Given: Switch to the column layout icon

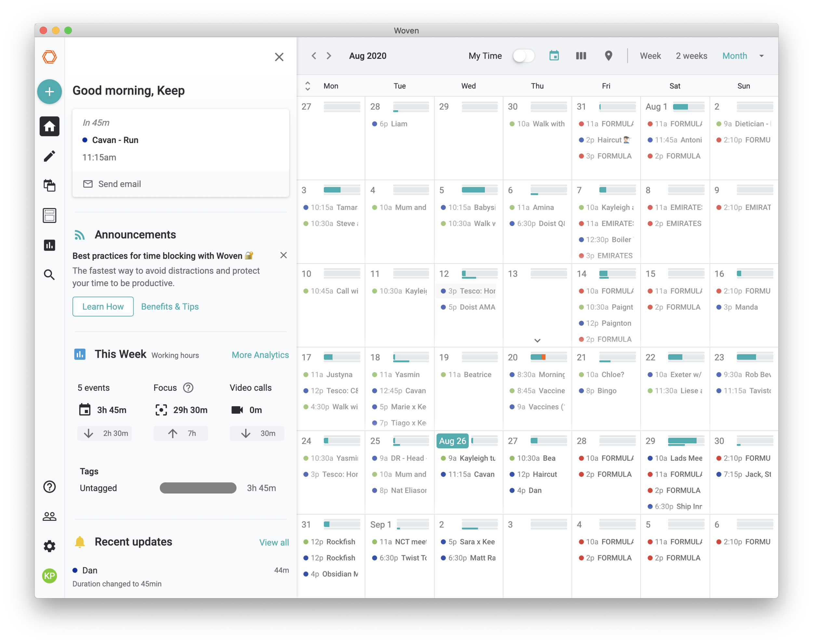Looking at the screenshot, I should point(581,56).
